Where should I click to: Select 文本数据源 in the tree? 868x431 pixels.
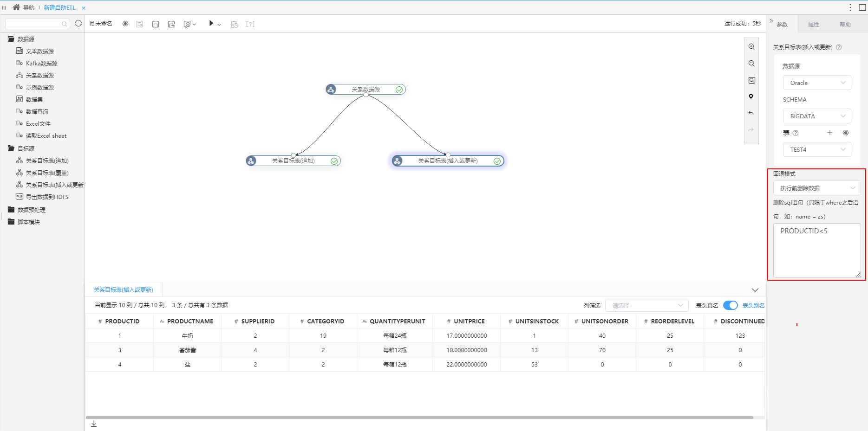tap(35, 51)
